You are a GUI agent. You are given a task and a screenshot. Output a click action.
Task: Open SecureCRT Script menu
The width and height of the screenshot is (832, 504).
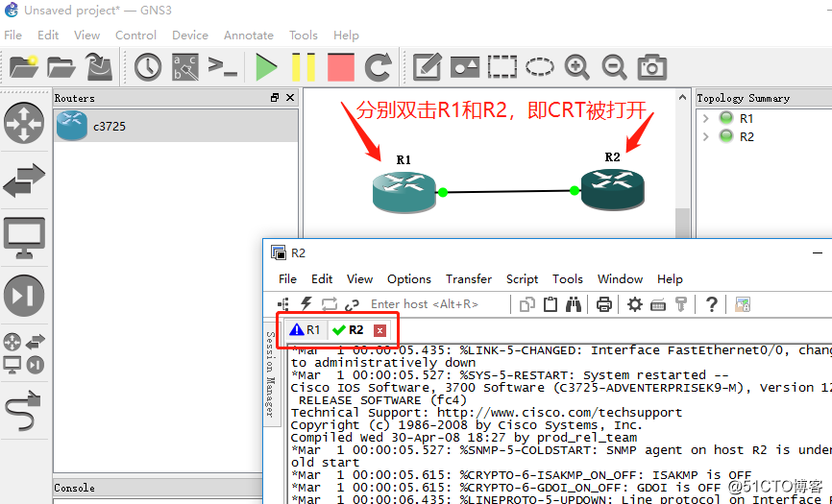522,278
